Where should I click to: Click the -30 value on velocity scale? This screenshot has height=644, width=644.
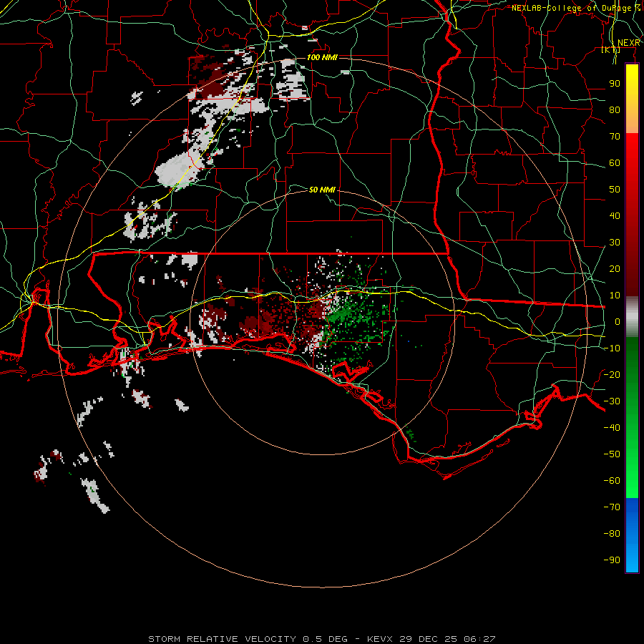coord(612,401)
